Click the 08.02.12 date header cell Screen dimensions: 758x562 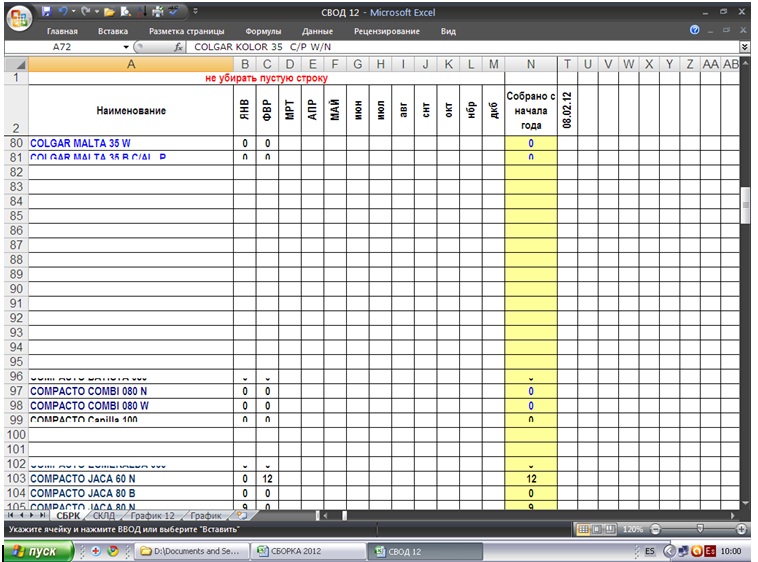pyautogui.click(x=567, y=111)
